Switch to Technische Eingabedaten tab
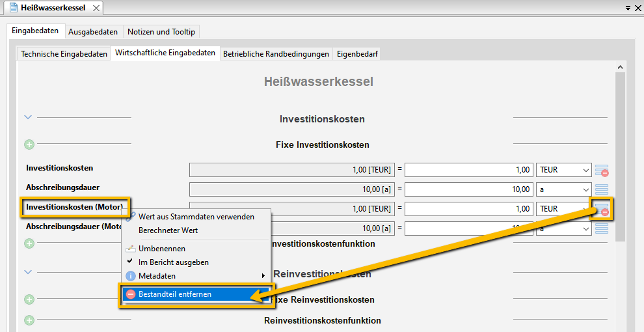644x332 pixels. pos(64,54)
